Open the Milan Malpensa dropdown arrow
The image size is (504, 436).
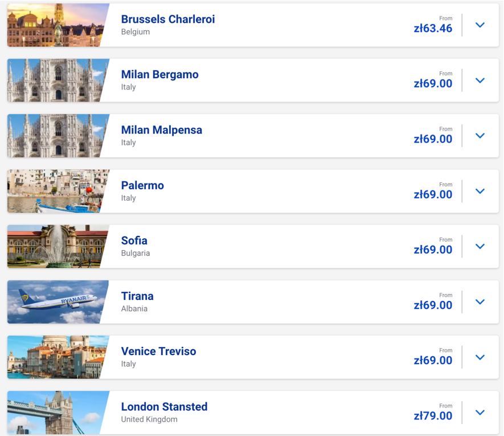click(x=480, y=136)
